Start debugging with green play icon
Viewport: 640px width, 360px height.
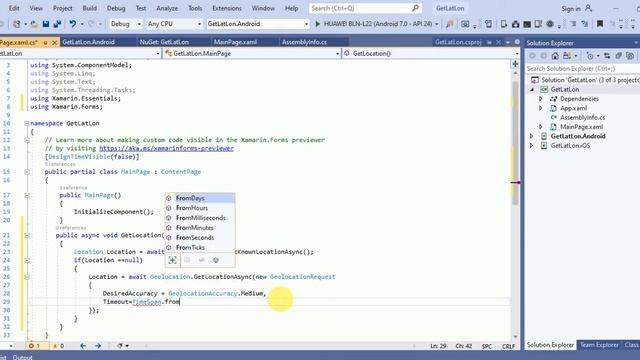coord(318,24)
